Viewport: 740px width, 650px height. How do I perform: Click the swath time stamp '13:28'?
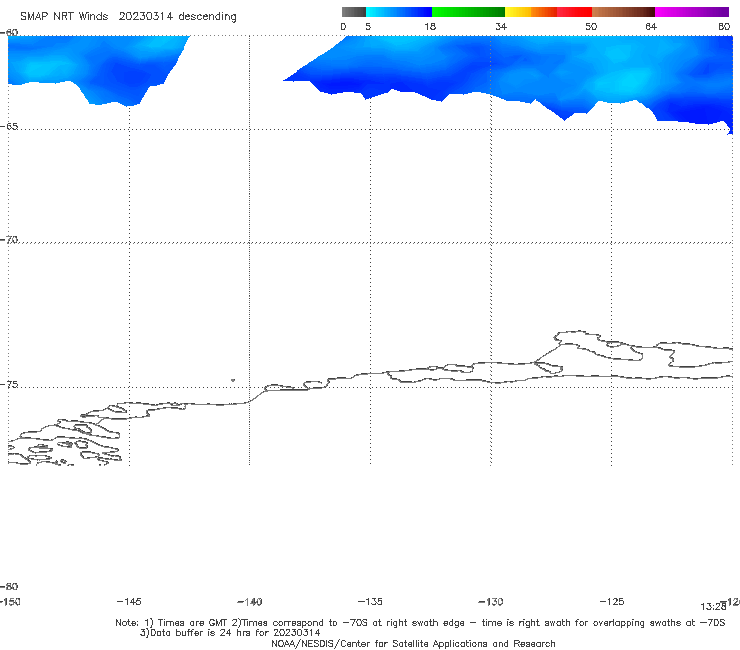(x=713, y=607)
